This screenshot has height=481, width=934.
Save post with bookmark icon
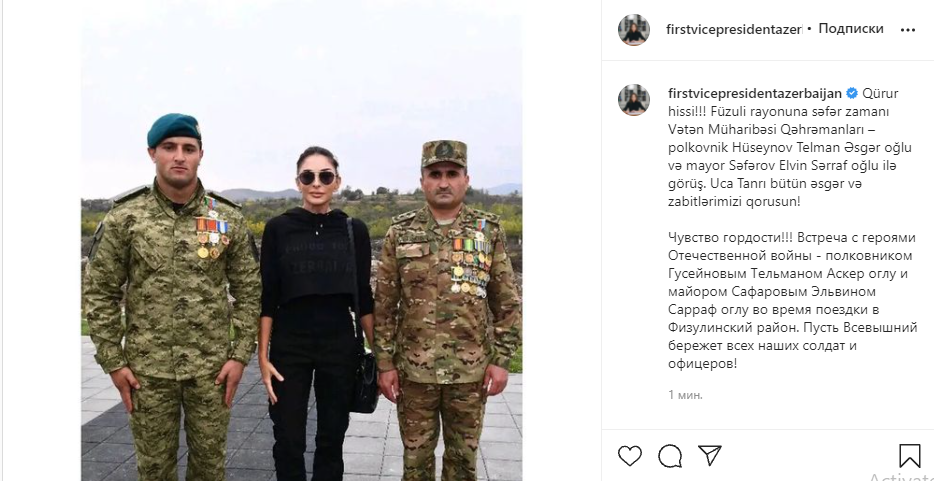tap(910, 456)
